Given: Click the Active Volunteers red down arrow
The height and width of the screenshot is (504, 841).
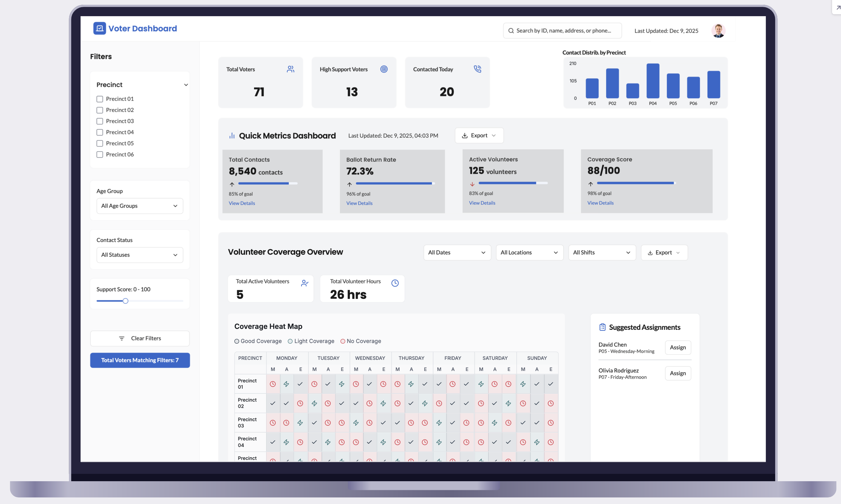Looking at the screenshot, I should click(x=472, y=184).
